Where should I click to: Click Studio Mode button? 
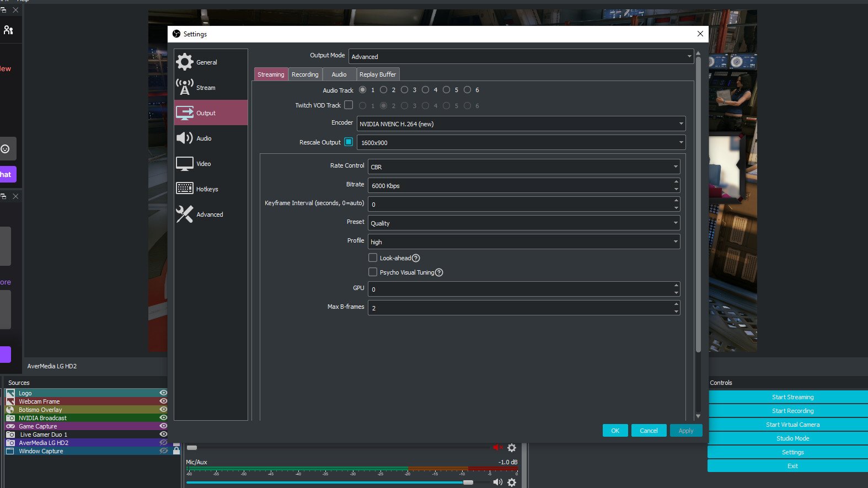[792, 438]
